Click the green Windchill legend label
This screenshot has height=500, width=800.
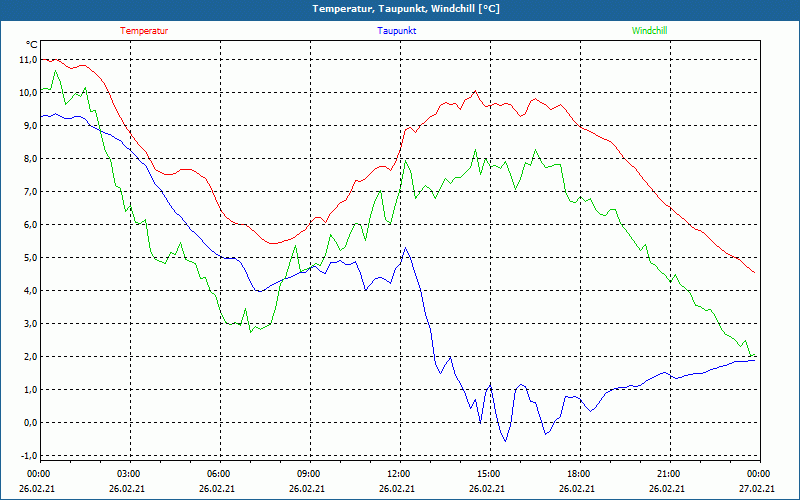click(x=649, y=31)
